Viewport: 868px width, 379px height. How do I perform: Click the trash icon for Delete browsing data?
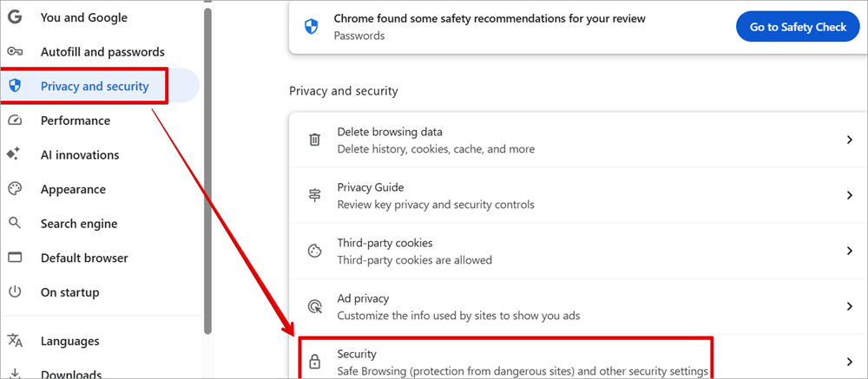point(315,140)
